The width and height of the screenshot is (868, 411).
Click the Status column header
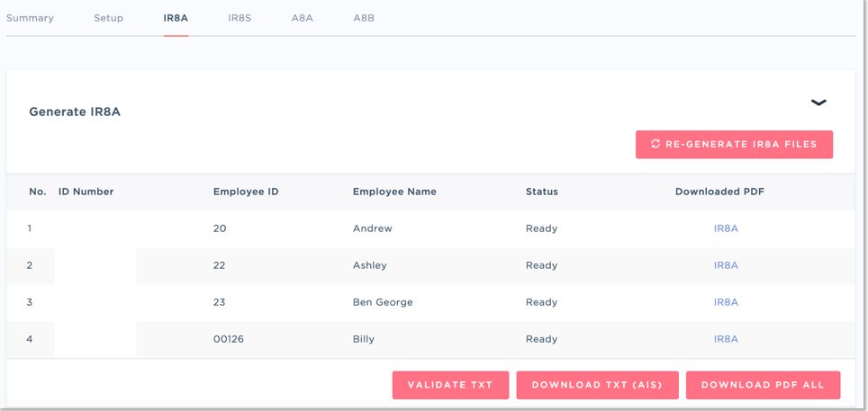542,192
